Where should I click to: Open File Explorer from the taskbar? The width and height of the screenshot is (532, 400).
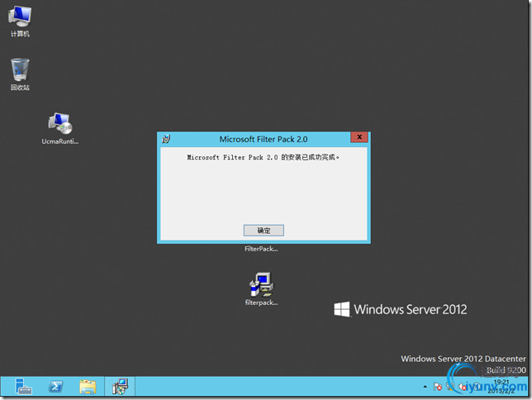(x=88, y=387)
